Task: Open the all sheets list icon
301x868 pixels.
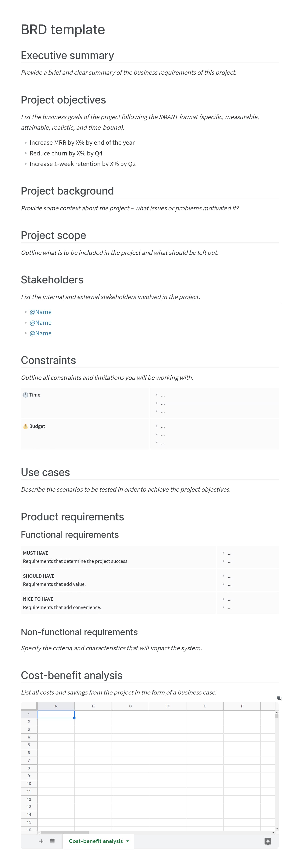Action: 52,841
